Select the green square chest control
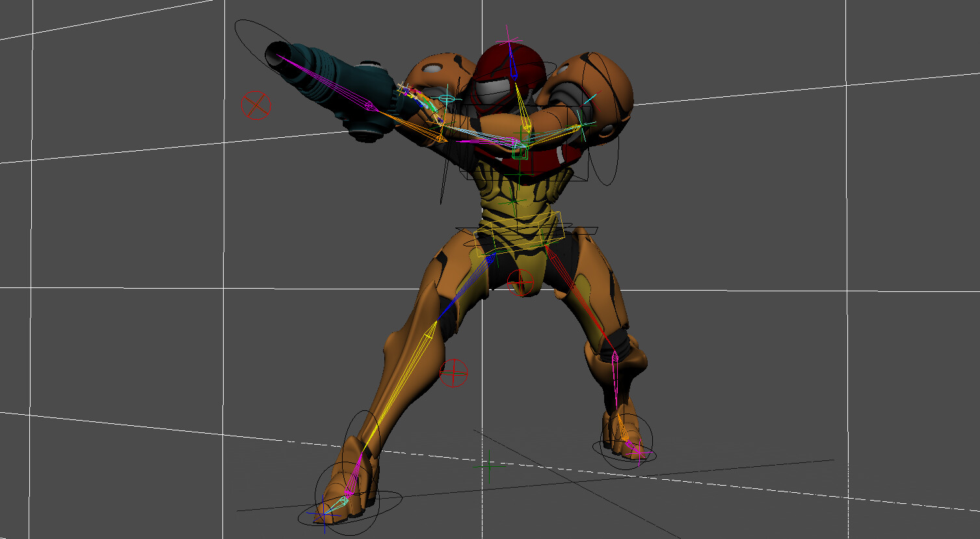980x539 pixels. tap(519, 153)
